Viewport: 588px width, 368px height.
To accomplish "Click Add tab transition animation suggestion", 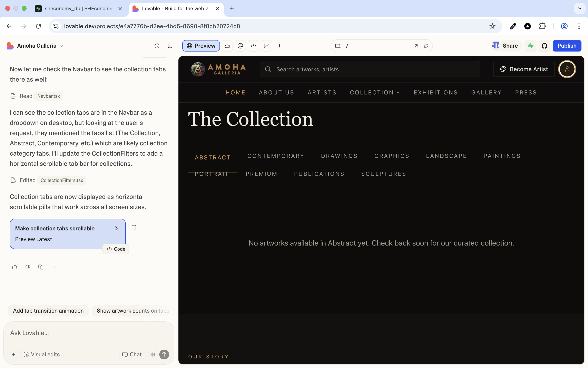I will (x=48, y=311).
